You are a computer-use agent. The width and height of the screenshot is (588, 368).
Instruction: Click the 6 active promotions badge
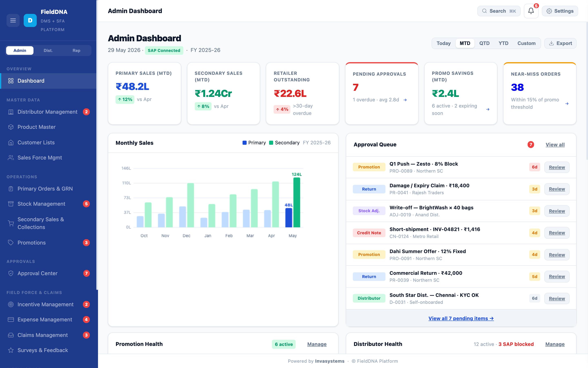click(284, 344)
